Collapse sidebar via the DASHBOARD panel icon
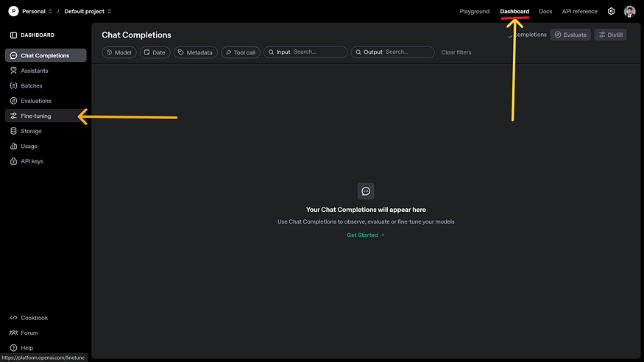This screenshot has width=644, height=362. point(13,35)
